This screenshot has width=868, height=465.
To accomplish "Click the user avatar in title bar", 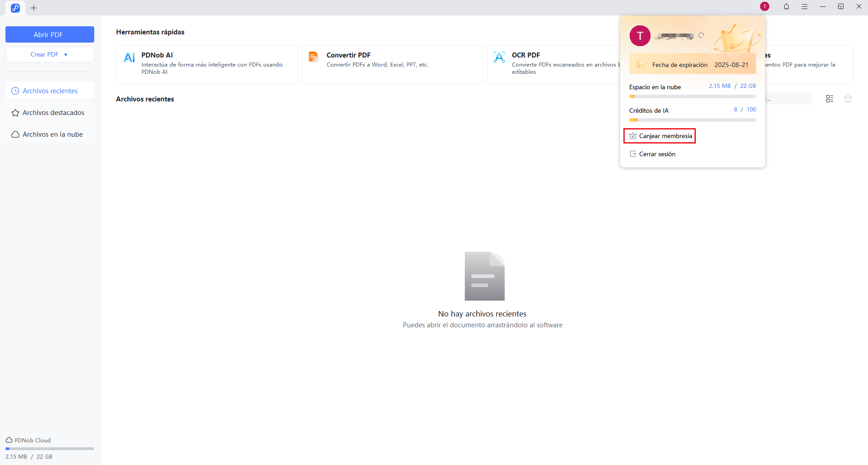I will coord(765,6).
